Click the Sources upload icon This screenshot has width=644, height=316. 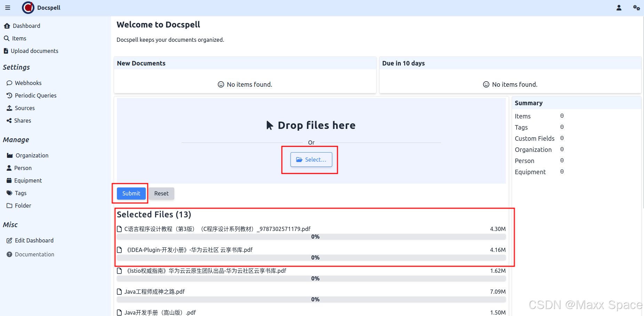pos(9,108)
